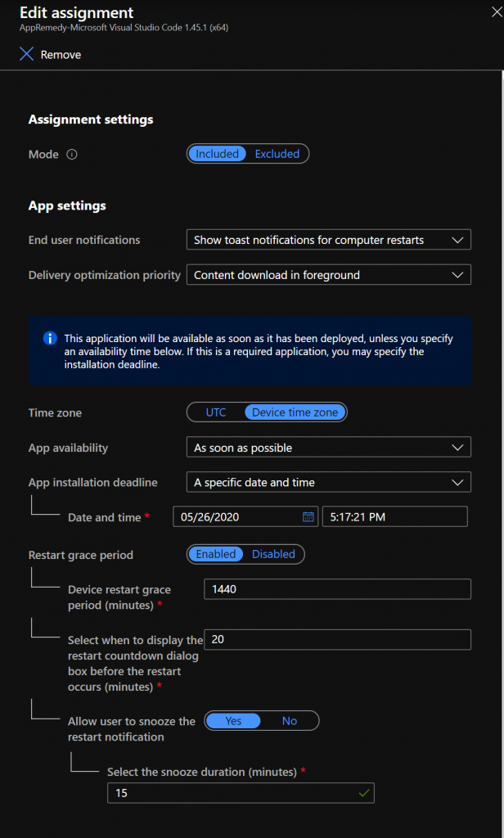Image resolution: width=504 pixels, height=838 pixels.
Task: Select UTC time zone
Action: (x=216, y=412)
